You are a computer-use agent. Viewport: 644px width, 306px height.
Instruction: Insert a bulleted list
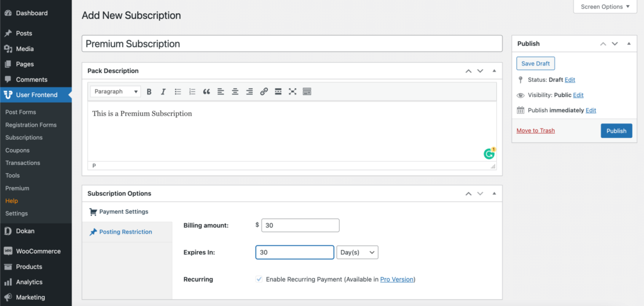click(x=178, y=92)
